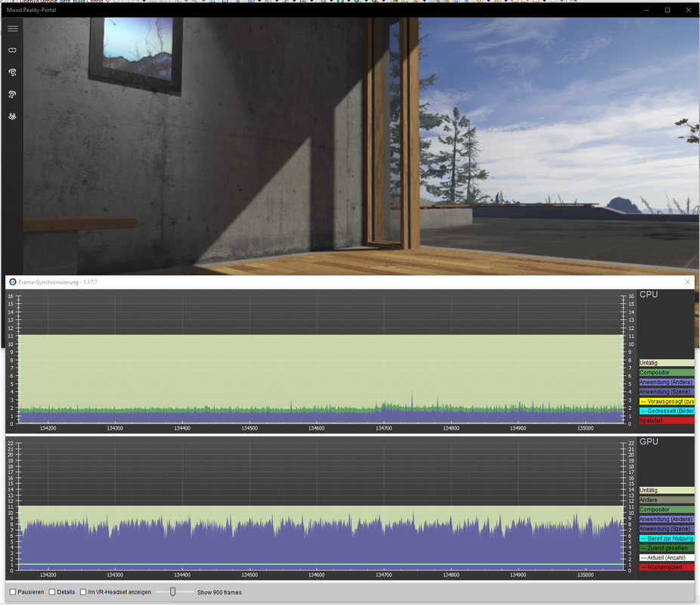Toggle the Details checkbox

pos(52,592)
